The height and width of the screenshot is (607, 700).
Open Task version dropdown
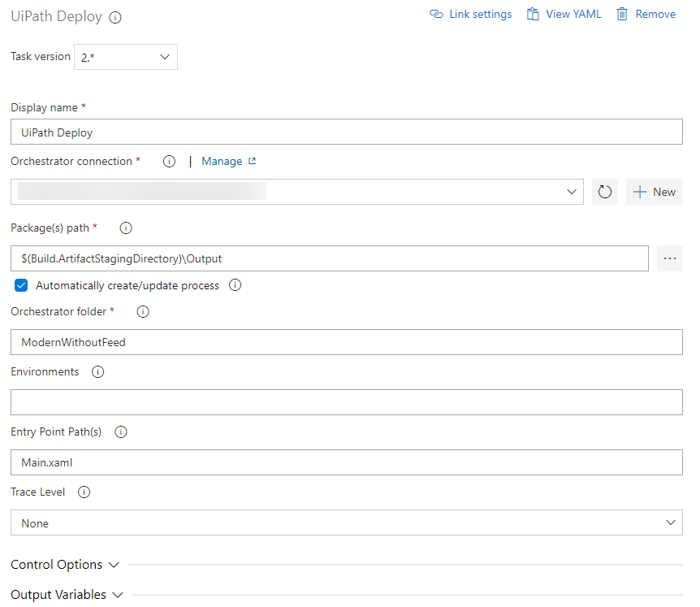coord(125,57)
